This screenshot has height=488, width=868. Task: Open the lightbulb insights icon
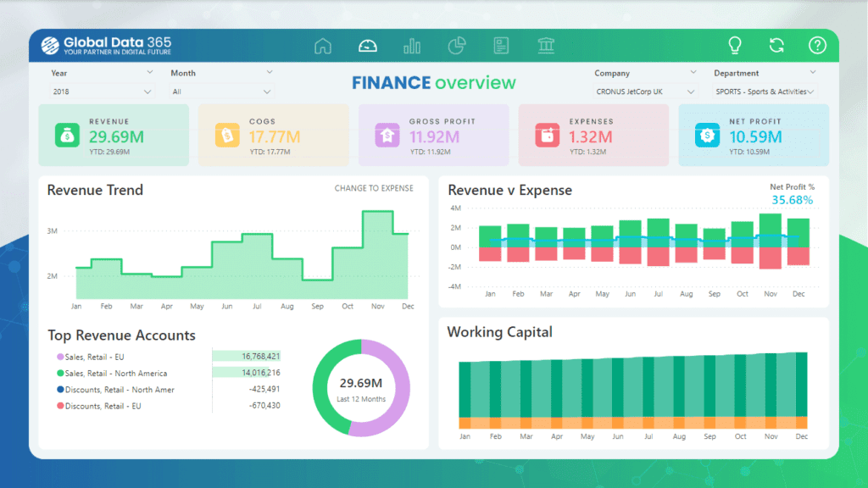click(734, 45)
